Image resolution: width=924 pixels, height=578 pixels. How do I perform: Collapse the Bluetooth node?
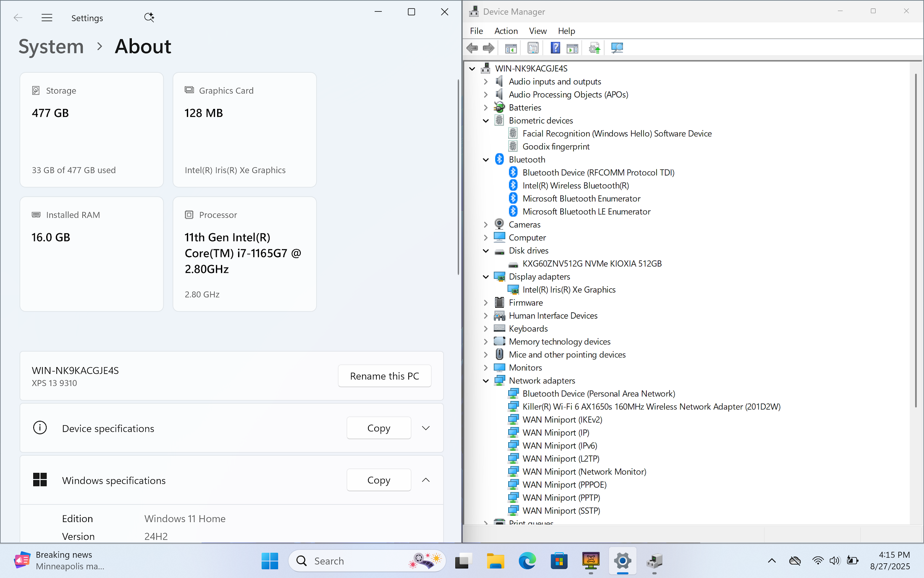click(486, 160)
